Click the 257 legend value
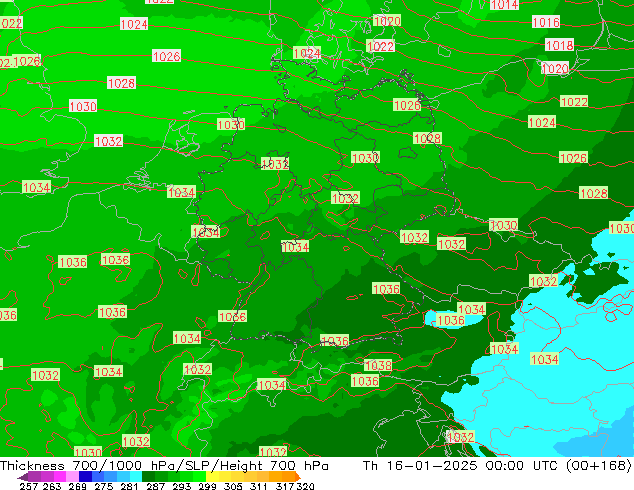This screenshot has width=634, height=490. pos(29,486)
